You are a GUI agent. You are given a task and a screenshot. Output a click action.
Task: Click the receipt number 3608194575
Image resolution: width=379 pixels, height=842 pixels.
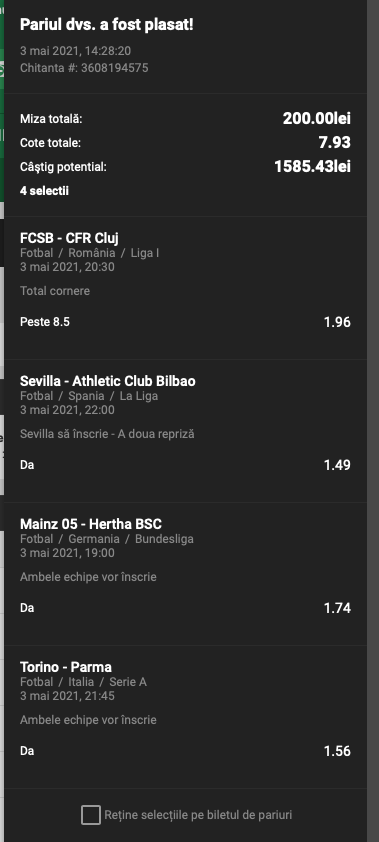(114, 68)
